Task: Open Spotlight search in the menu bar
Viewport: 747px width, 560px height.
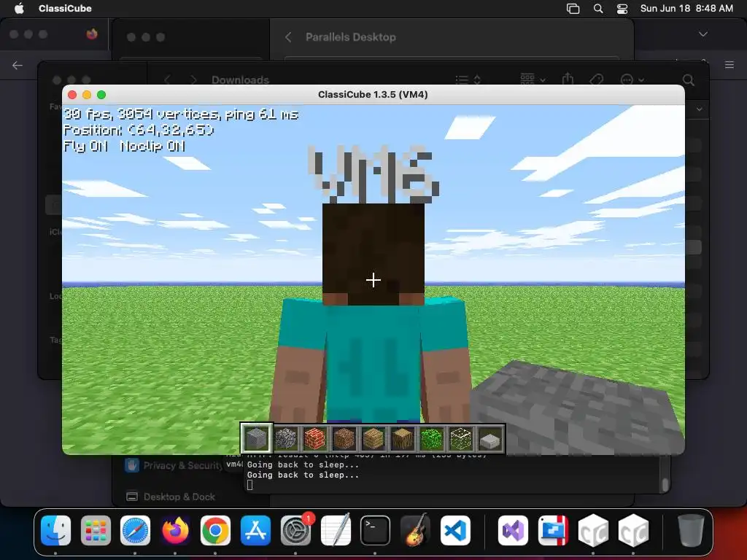Action: coord(598,8)
